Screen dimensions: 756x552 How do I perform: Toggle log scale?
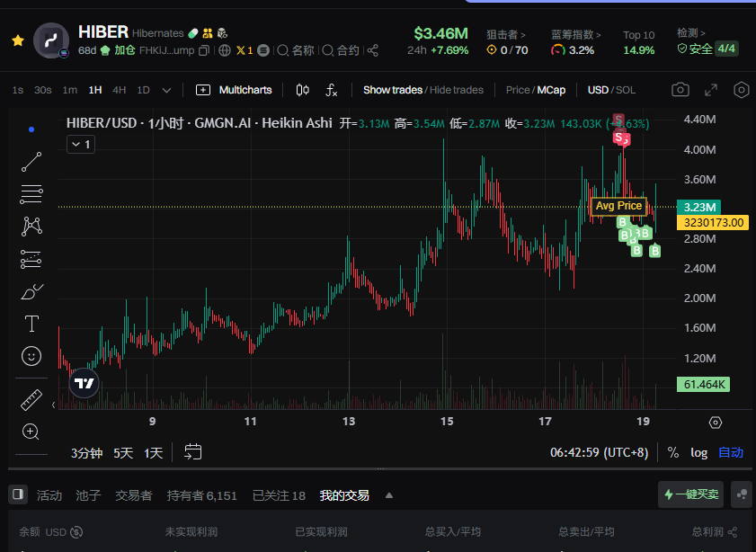(x=698, y=453)
